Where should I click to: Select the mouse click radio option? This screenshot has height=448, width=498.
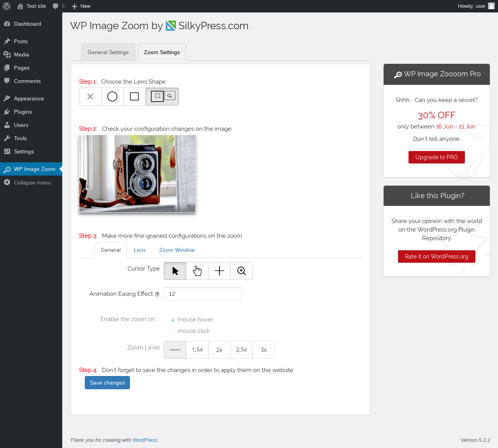point(173,331)
